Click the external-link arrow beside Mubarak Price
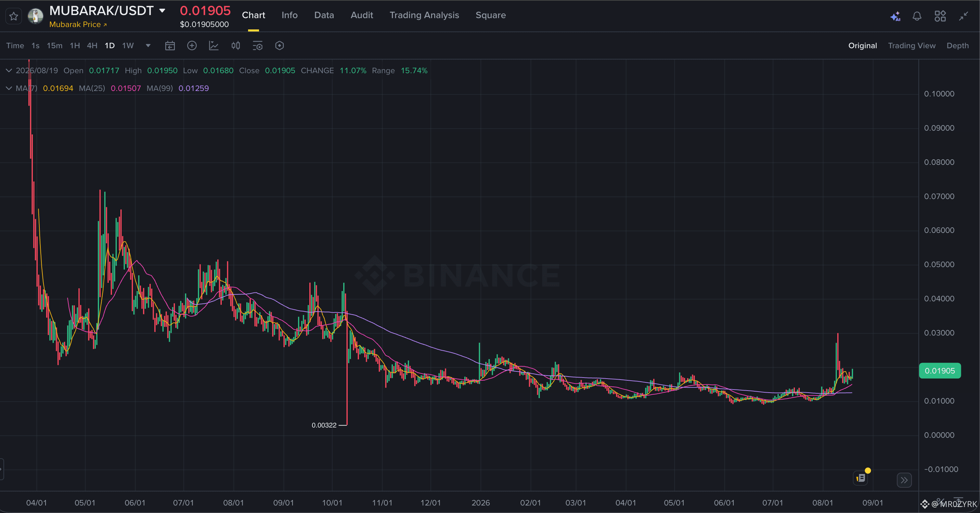 pyautogui.click(x=105, y=25)
